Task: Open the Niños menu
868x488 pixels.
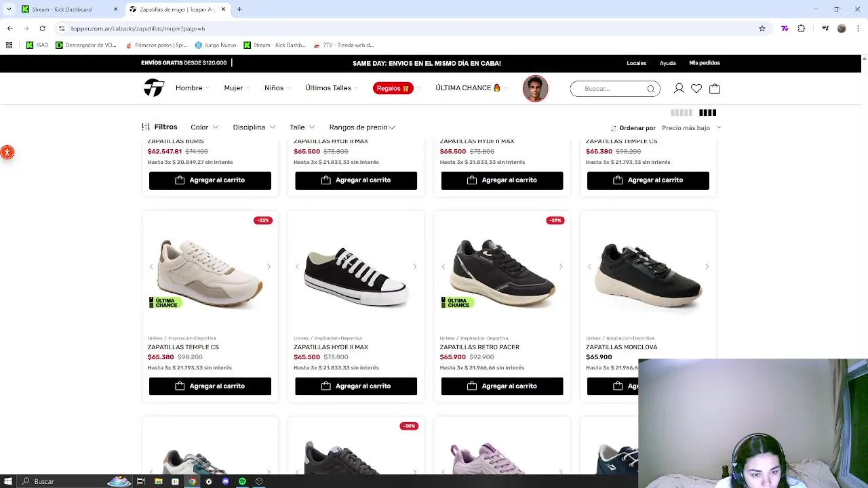Action: (x=277, y=88)
